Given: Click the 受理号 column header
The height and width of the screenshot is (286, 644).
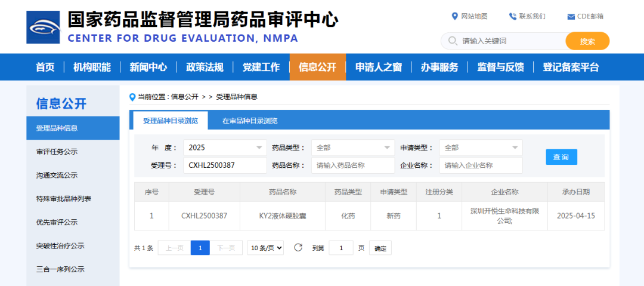Looking at the screenshot, I should pos(204,192).
